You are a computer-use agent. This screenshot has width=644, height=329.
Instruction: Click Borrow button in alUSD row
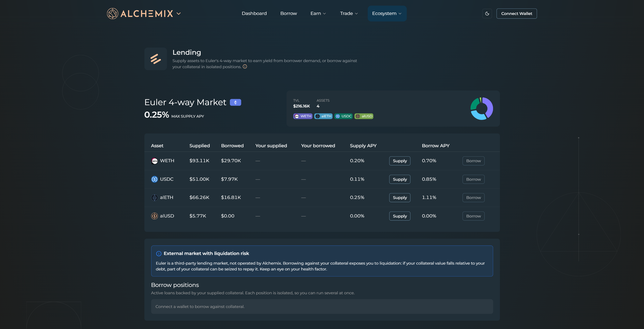[473, 216]
